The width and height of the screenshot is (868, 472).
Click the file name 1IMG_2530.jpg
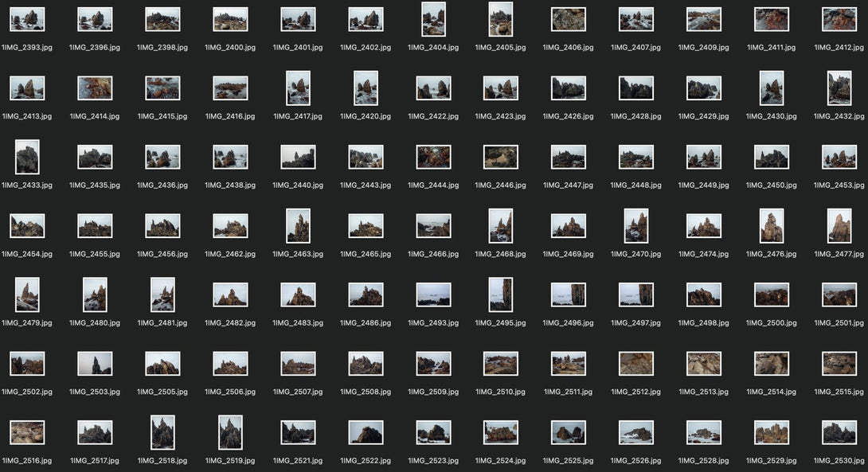[x=839, y=461]
